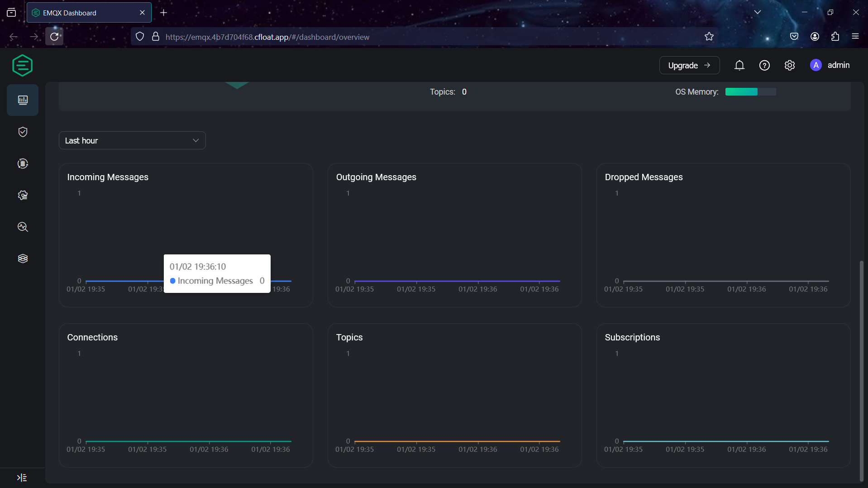The width and height of the screenshot is (868, 488).
Task: Open the Access Control shield icon
Action: [x=23, y=132]
